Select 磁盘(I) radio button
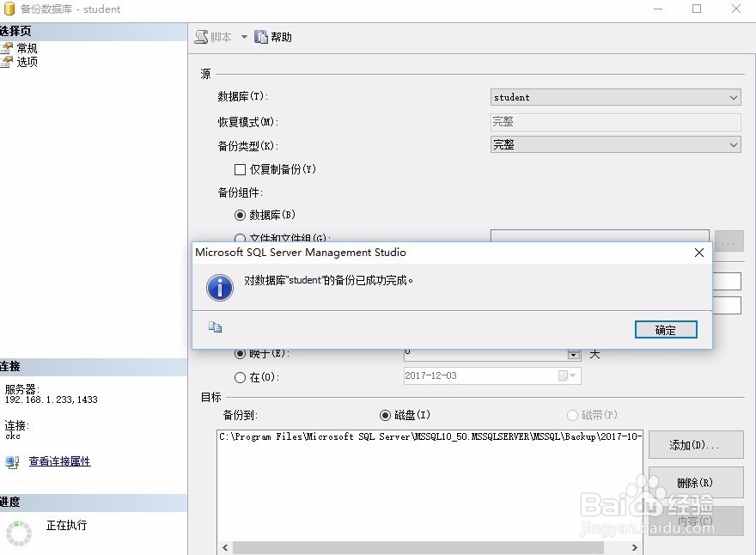This screenshot has height=555, width=756. click(x=385, y=415)
